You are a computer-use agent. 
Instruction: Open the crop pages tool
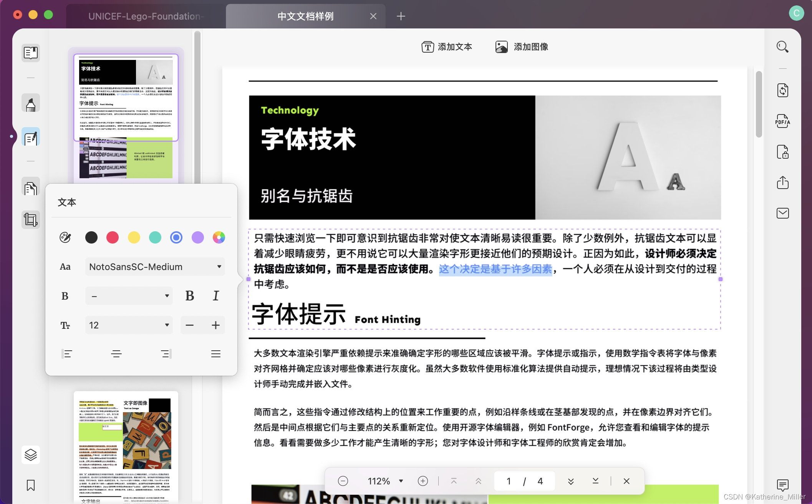coord(31,220)
